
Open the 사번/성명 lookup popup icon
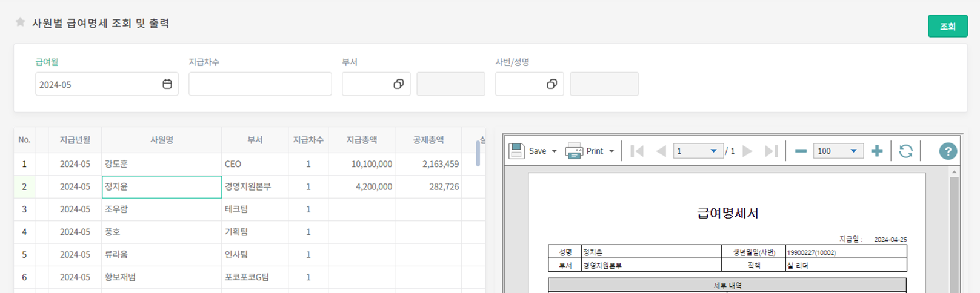coord(552,84)
